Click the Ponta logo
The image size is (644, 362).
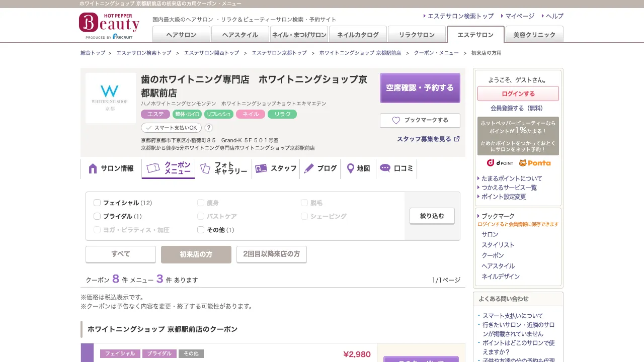(x=535, y=163)
